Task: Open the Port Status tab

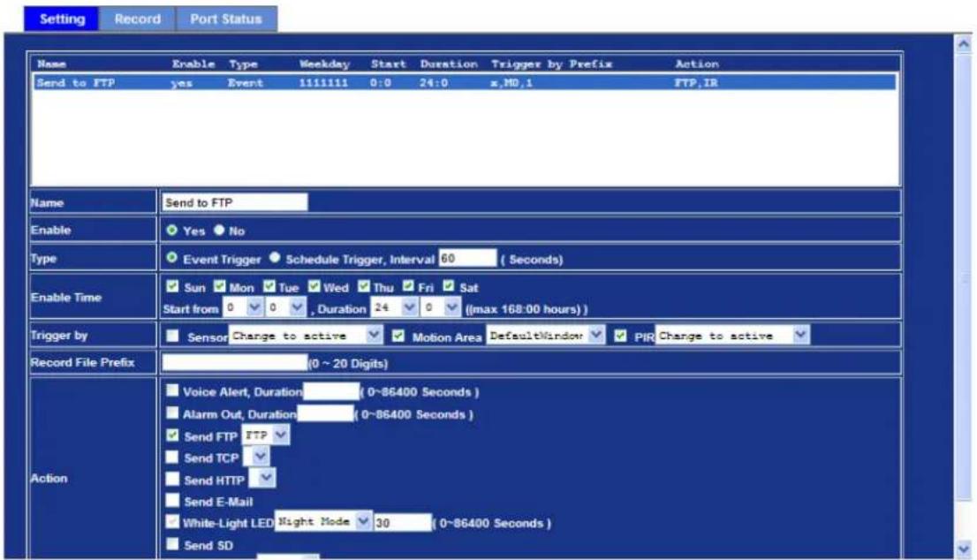Action: [226, 19]
